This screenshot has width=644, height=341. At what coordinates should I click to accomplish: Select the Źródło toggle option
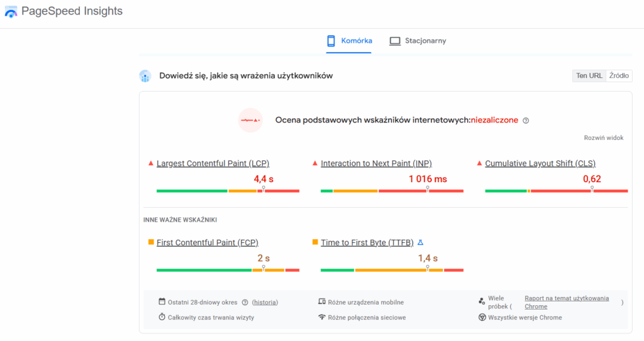click(619, 75)
